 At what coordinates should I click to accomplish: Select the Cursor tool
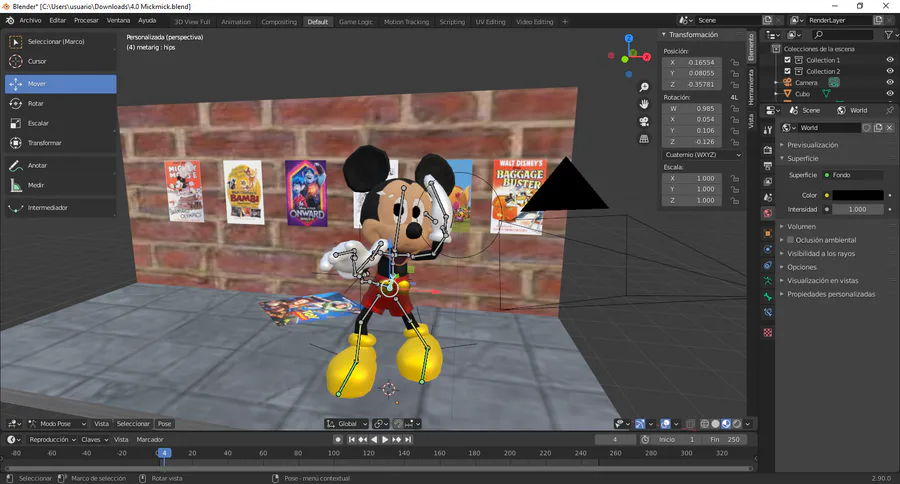tap(60, 61)
